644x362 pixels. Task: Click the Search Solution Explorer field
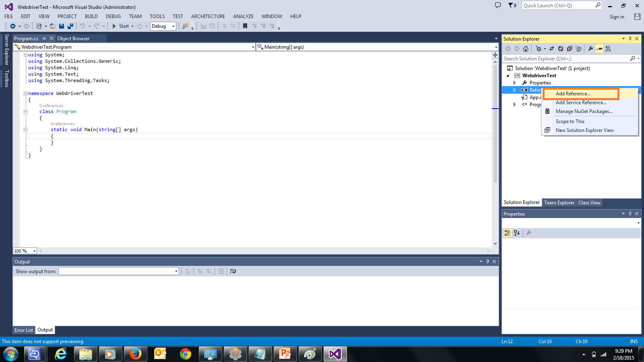(563, 58)
